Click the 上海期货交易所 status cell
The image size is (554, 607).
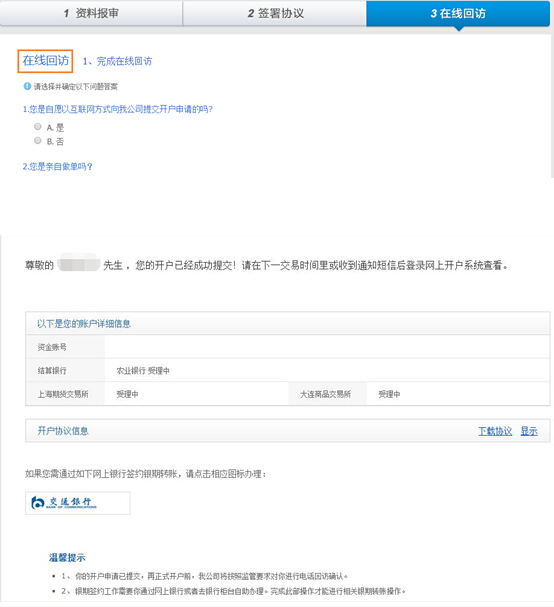coord(196,394)
